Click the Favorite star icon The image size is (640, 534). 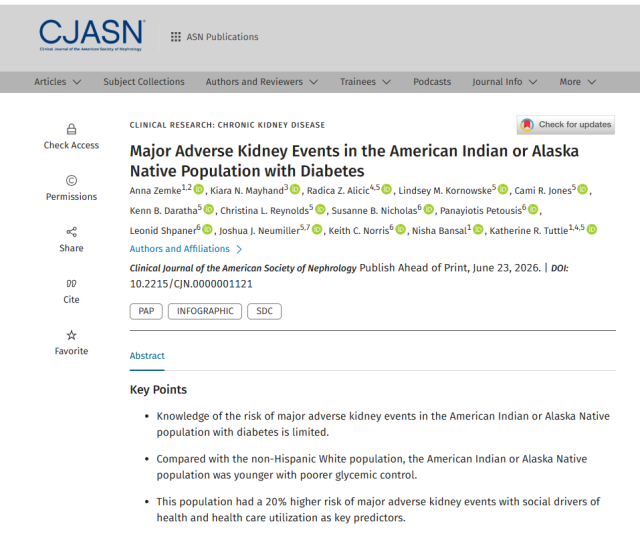point(71,335)
